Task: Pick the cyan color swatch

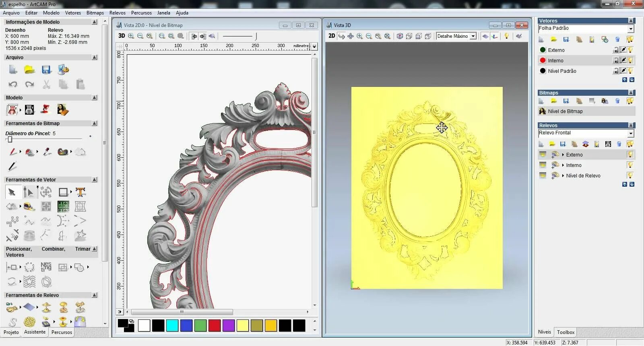Action: [172, 325]
